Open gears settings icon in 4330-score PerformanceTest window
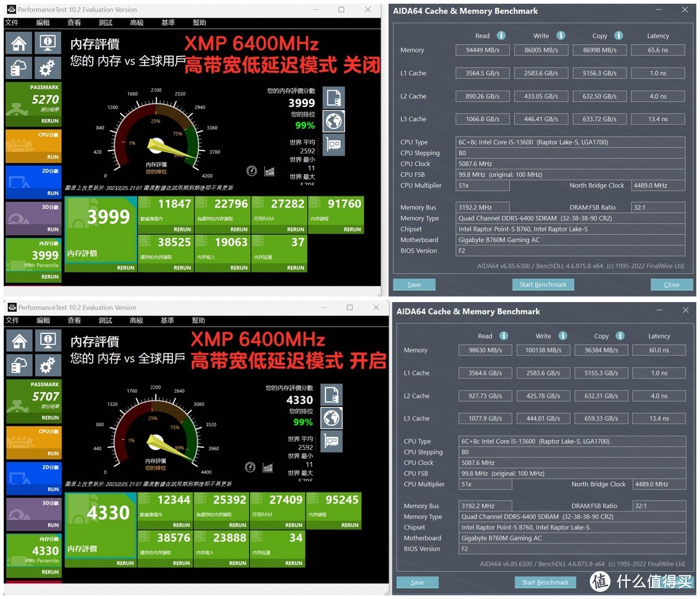Image resolution: width=700 pixels, height=599 pixels. point(48,366)
